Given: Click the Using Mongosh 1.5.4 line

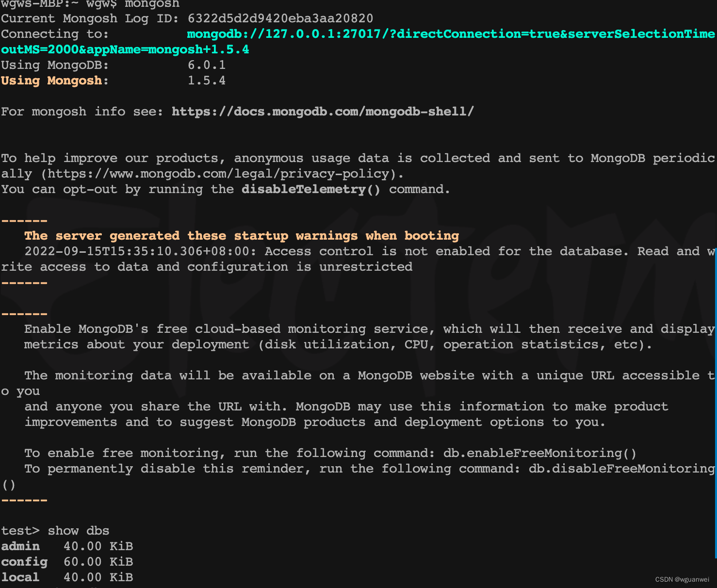Looking at the screenshot, I should [112, 81].
